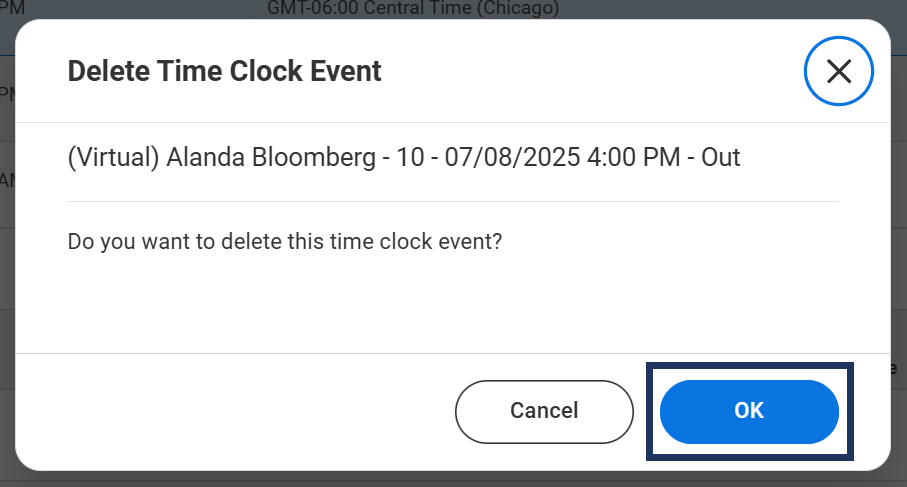Viewport: 907px width, 487px height.
Task: Click the dimmed background strip beneath the dialog
Action: [x=450, y=480]
